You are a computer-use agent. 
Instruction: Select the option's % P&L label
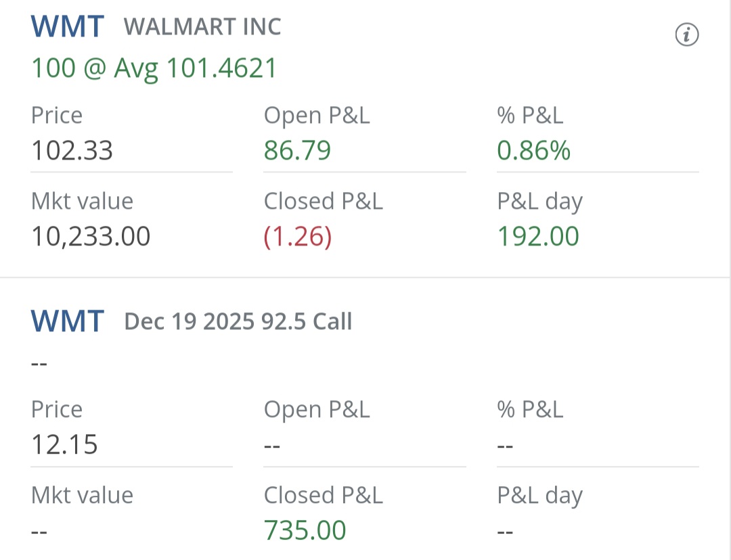(x=531, y=410)
